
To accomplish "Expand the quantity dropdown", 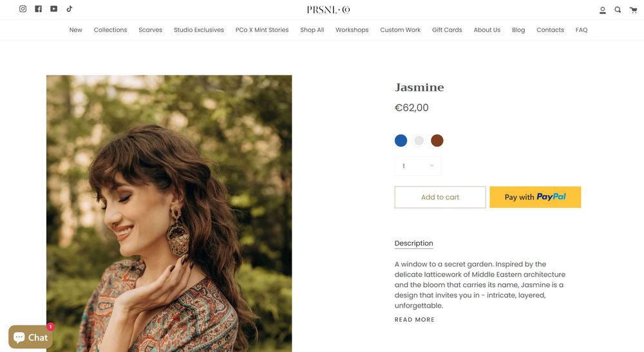I will coord(418,166).
